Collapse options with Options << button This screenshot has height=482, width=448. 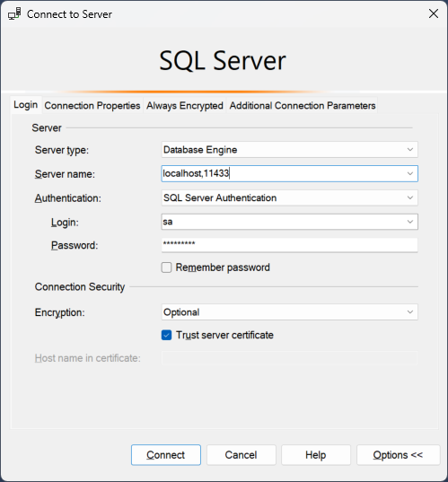point(399,455)
